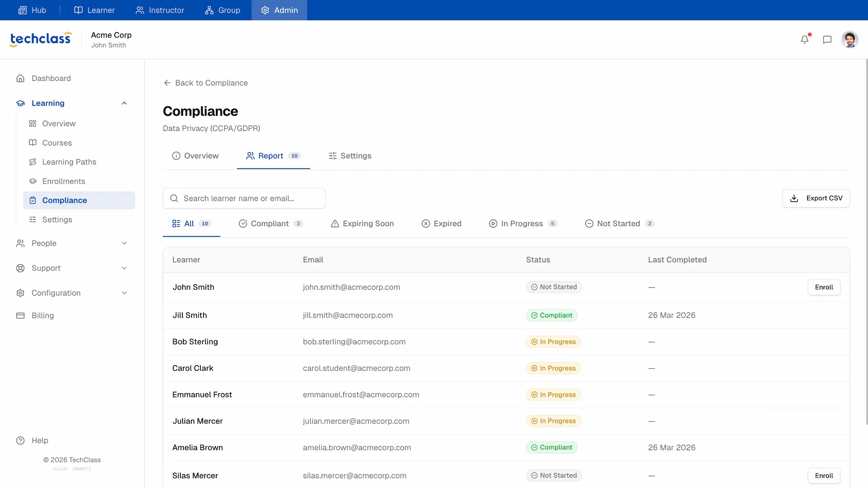Click the Help icon at bottom

pyautogui.click(x=20, y=440)
